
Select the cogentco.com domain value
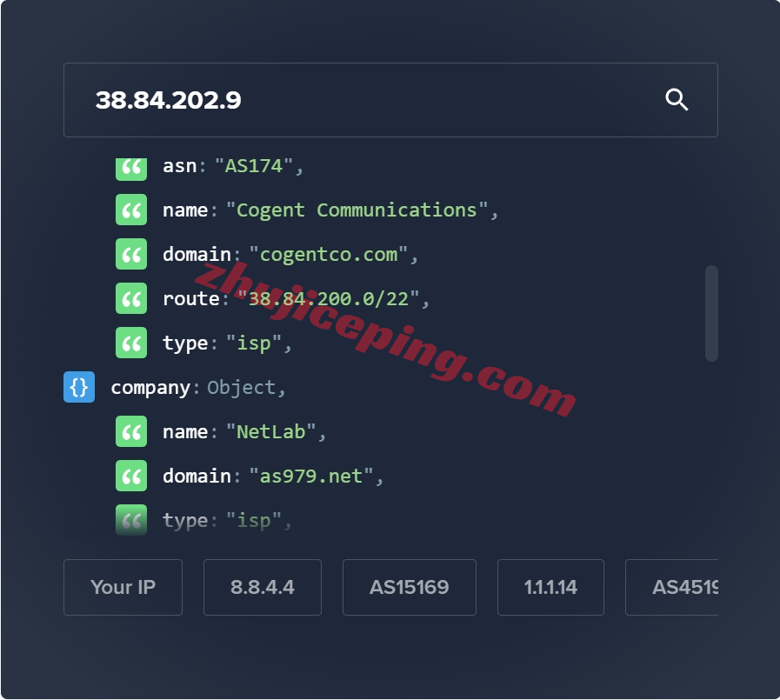pyautogui.click(x=329, y=254)
